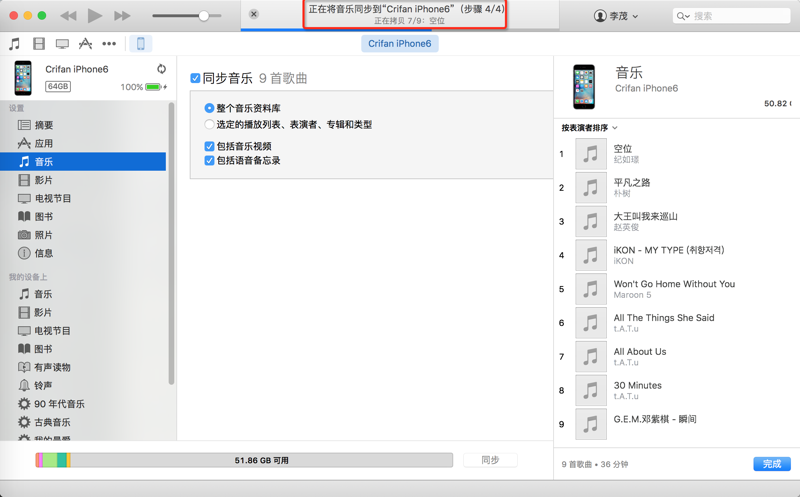Adjust the volume slider knob
Screen dimensions: 800x497
tap(204, 16)
